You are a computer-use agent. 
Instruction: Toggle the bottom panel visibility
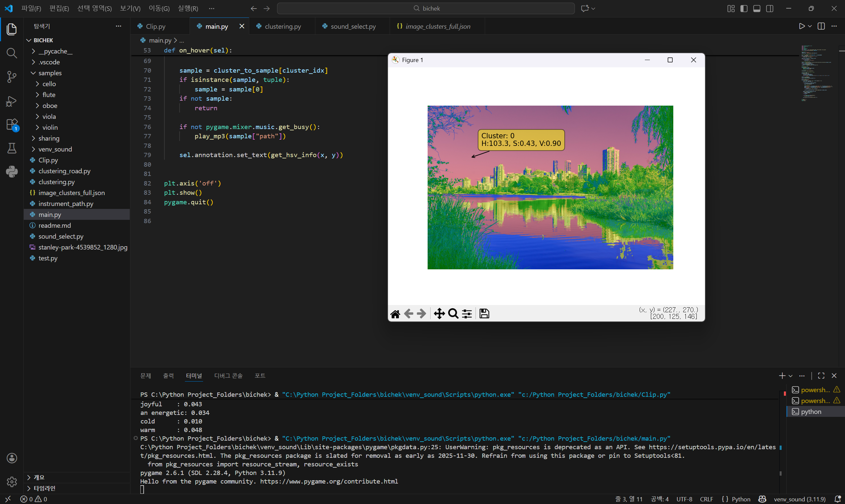(757, 9)
